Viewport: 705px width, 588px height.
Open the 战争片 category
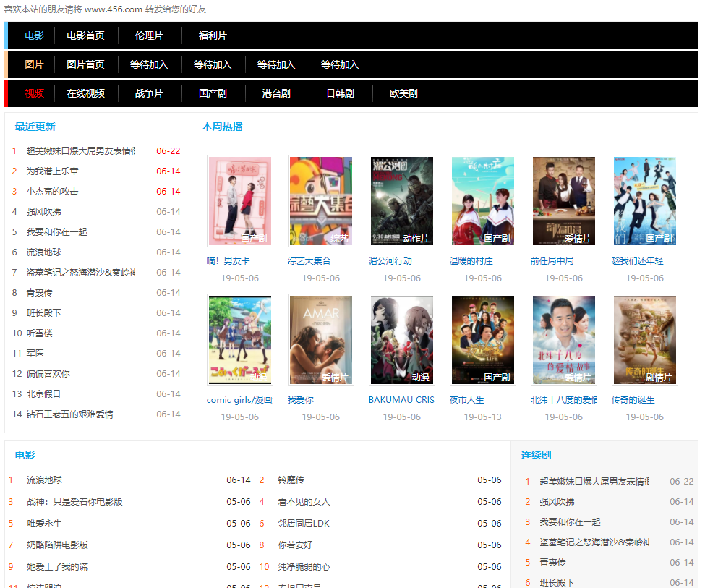[149, 93]
